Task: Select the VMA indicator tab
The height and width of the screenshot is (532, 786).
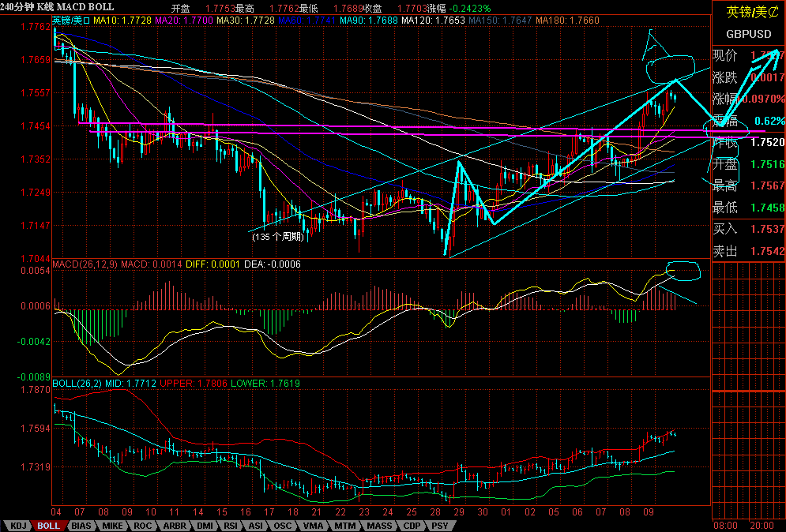Action: (314, 526)
